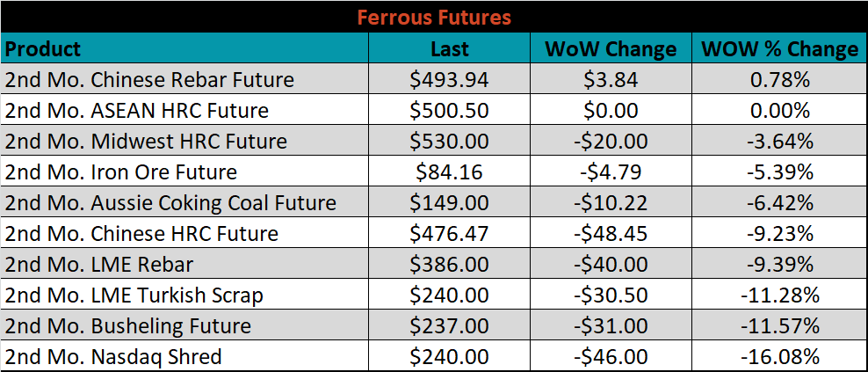Click the -3.64% Midwest HRC change
This screenshot has width=868, height=372.
[779, 140]
